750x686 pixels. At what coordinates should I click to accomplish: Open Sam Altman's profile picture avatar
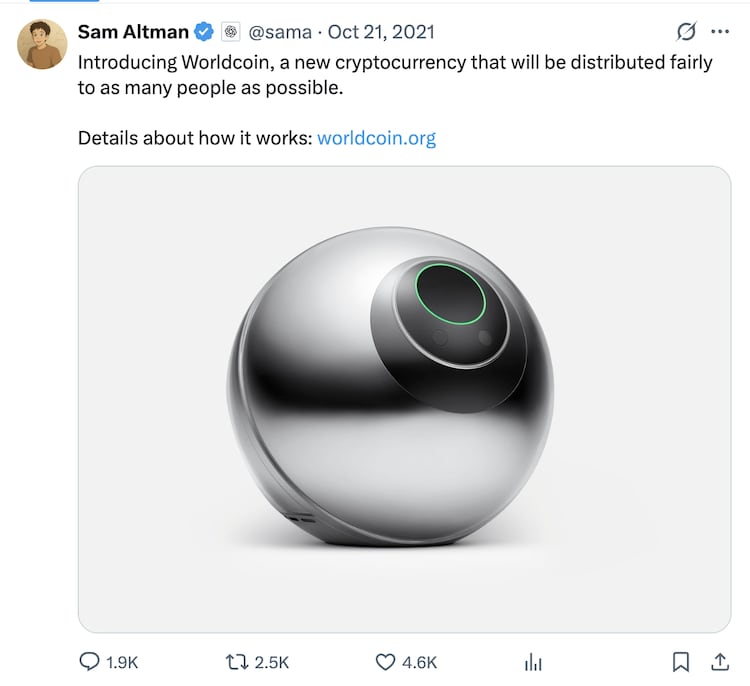(x=42, y=45)
